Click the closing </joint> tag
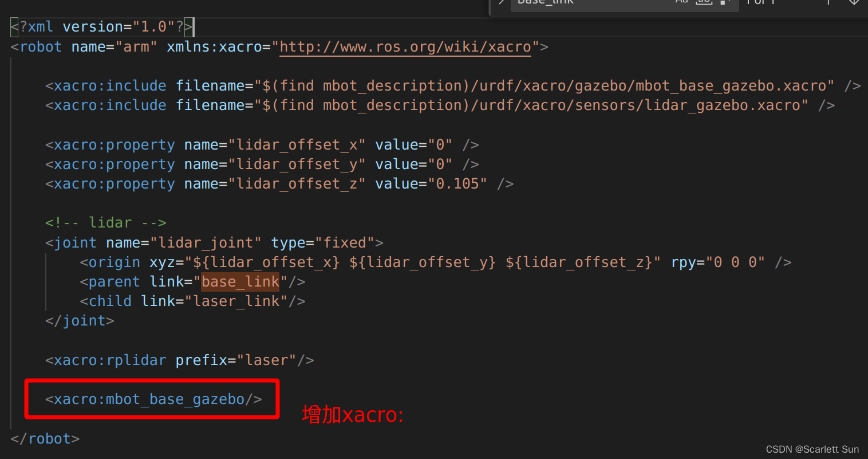 [80, 321]
